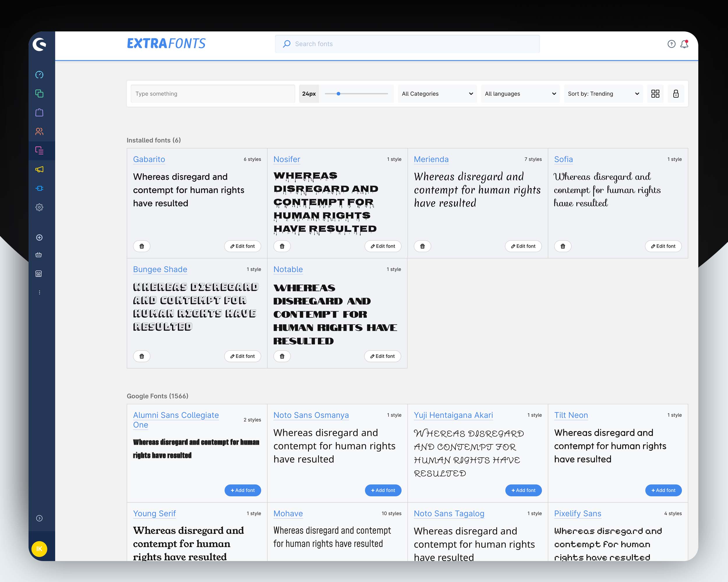Click the Craft logo at sidebar top
Image resolution: width=728 pixels, height=582 pixels.
39,44
